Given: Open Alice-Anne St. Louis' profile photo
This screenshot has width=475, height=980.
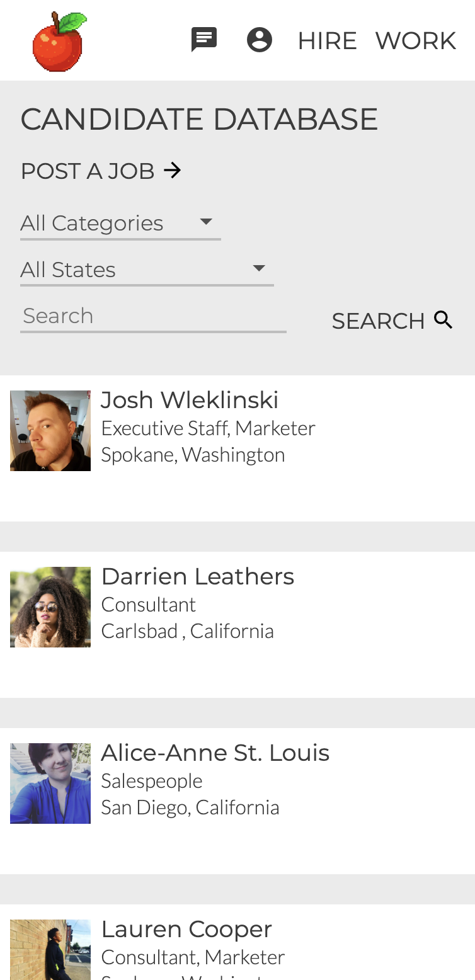Looking at the screenshot, I should tap(50, 783).
